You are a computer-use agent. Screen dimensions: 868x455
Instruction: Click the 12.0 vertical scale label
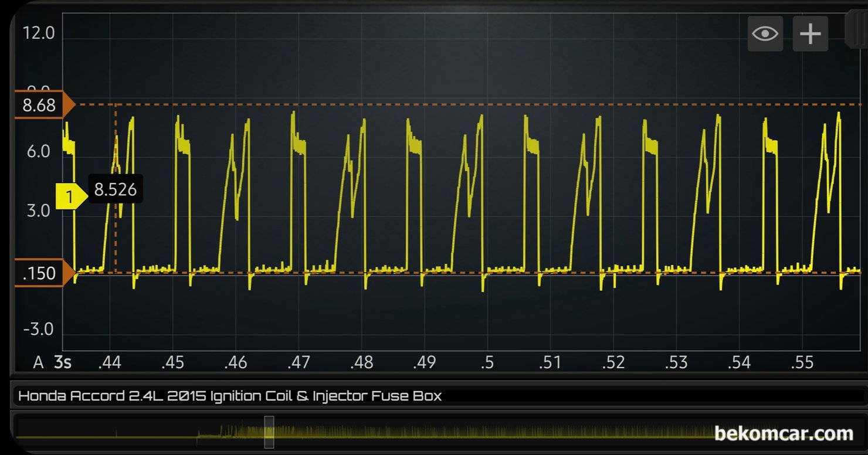pos(38,33)
